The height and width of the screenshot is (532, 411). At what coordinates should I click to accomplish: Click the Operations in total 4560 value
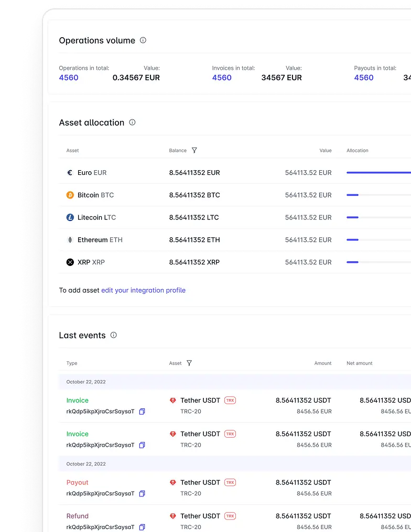pos(69,77)
